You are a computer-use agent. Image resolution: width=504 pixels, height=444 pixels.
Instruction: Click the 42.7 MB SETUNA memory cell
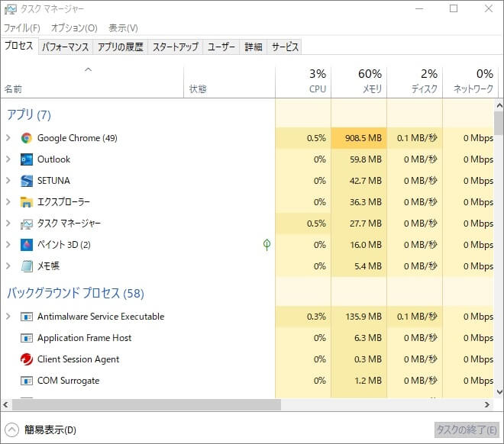pos(359,181)
